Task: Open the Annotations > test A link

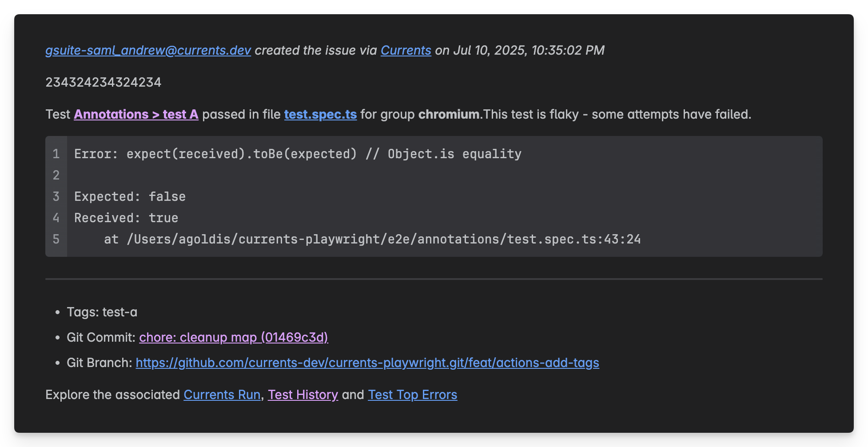Action: [x=136, y=114]
